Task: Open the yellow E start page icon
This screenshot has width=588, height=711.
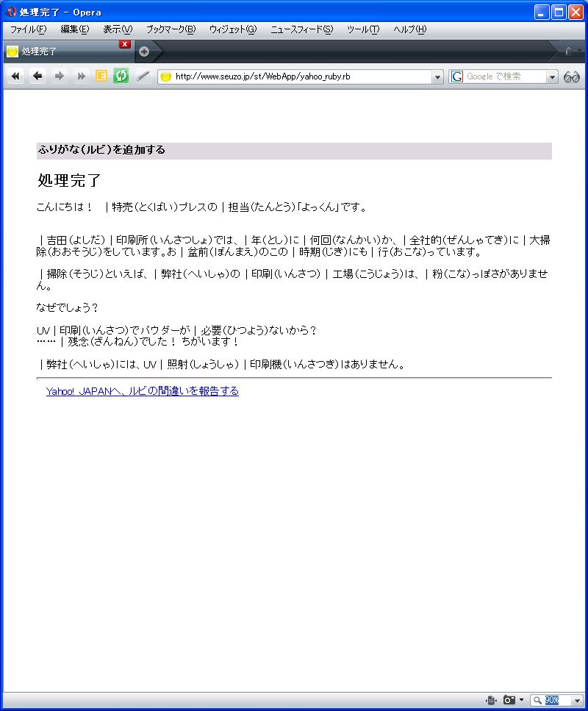Action: (101, 76)
